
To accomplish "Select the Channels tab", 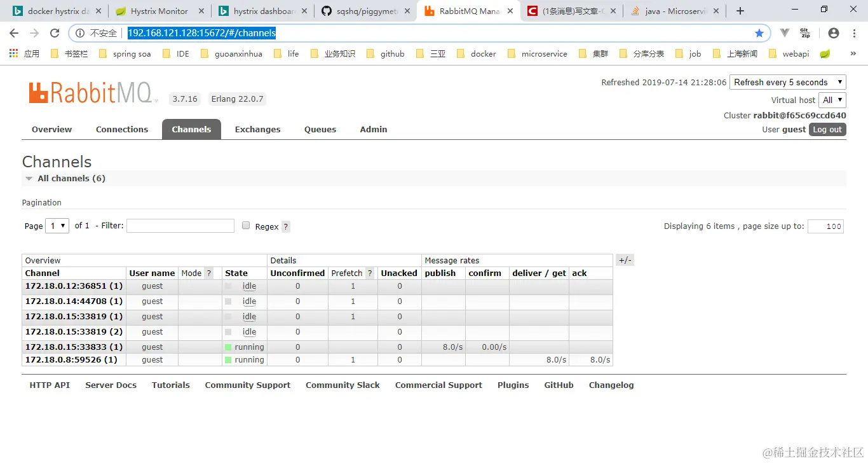I will click(191, 129).
